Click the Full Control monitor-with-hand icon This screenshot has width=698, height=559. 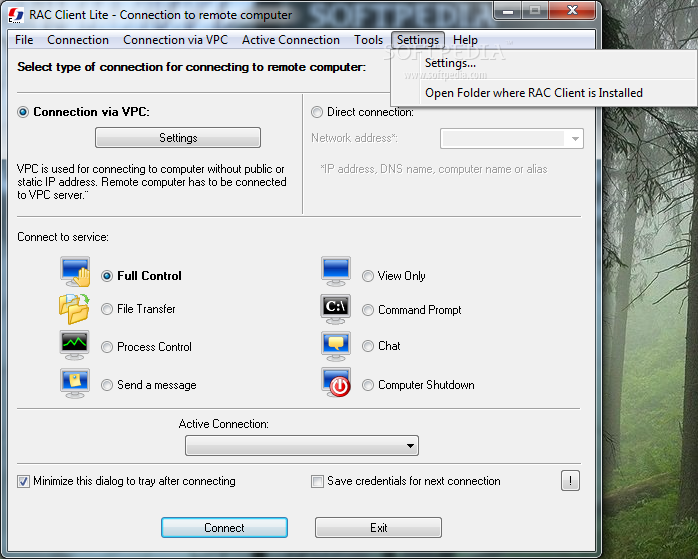pyautogui.click(x=75, y=271)
